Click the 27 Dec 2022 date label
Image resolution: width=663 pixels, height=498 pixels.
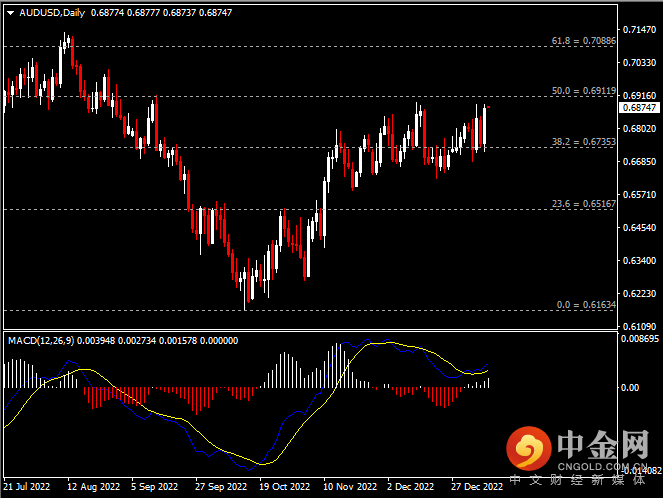coord(476,487)
